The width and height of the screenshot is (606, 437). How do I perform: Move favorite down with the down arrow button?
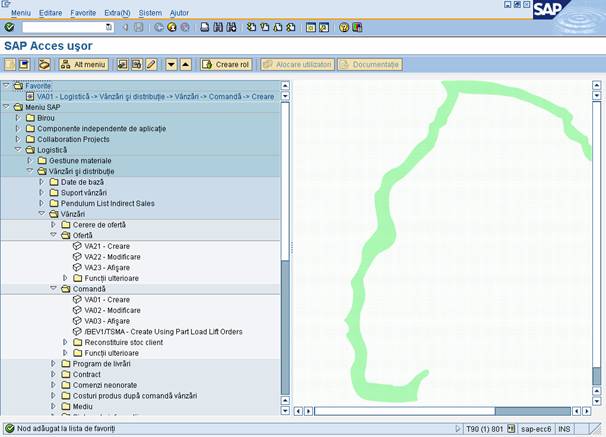pyautogui.click(x=171, y=65)
